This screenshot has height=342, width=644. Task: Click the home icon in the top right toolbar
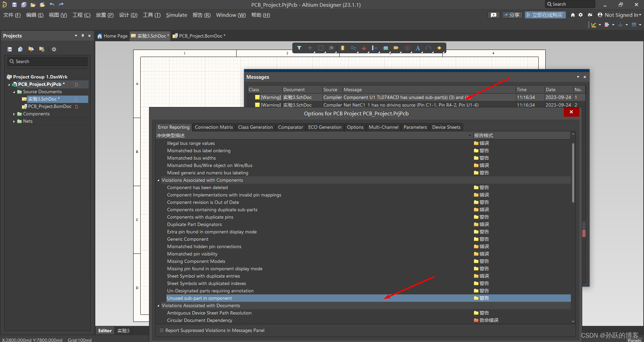(x=573, y=15)
